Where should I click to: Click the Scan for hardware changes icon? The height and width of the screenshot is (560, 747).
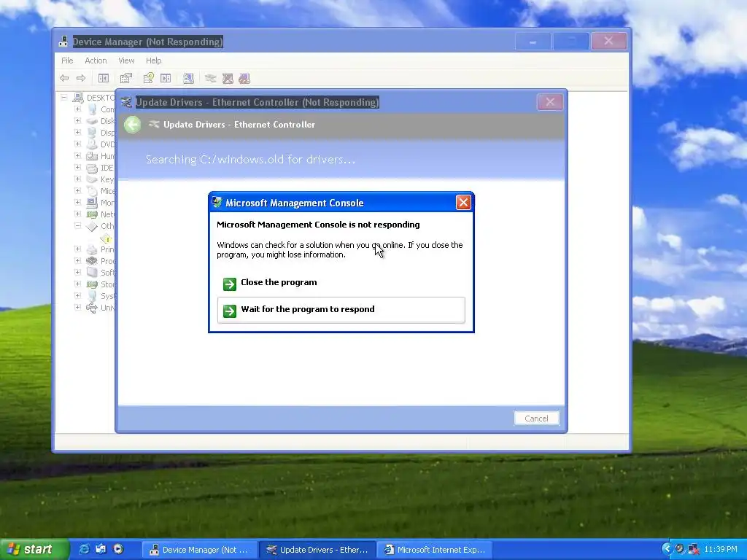point(188,78)
